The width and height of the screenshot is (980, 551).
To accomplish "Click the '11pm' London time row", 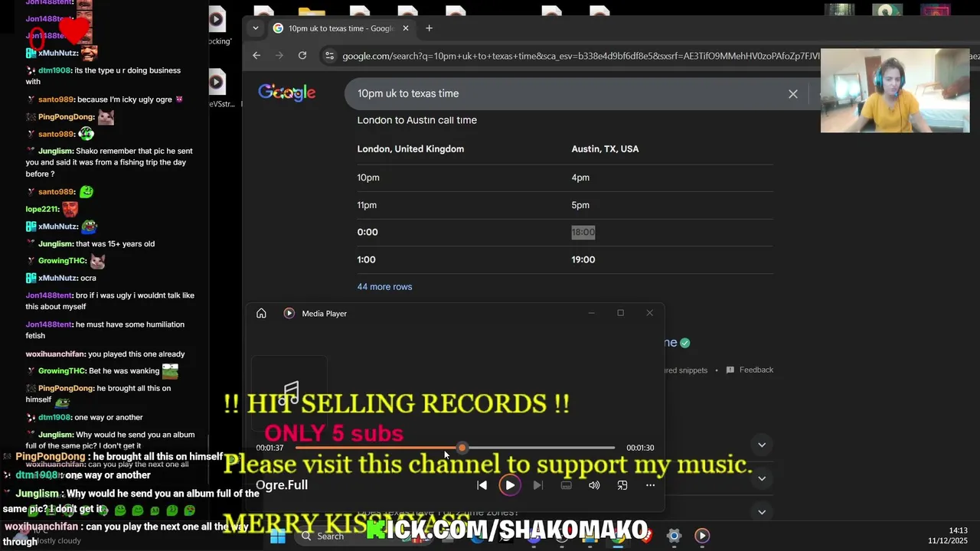I will (367, 205).
